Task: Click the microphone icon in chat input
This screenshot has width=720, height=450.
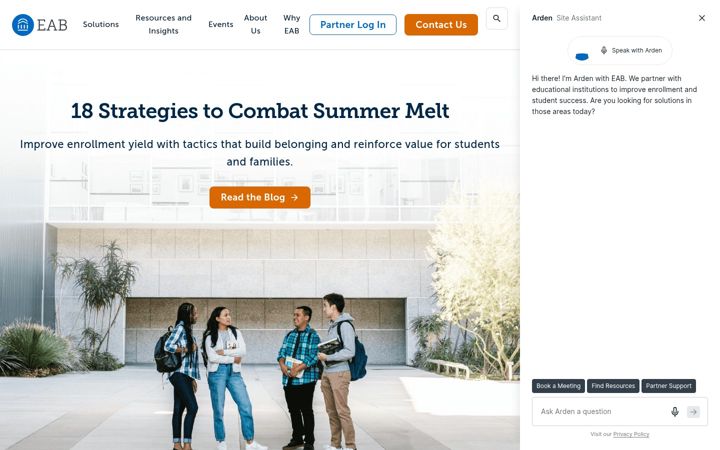Action: coord(675,412)
